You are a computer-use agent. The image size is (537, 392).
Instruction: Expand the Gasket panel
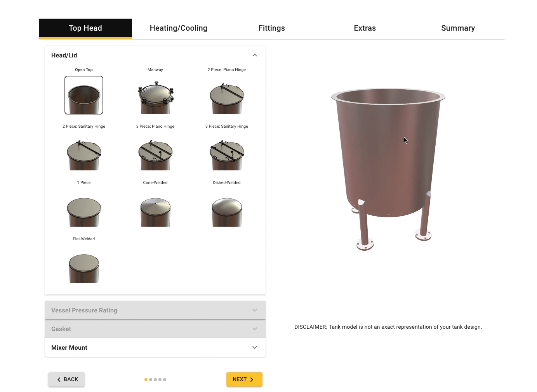click(155, 329)
